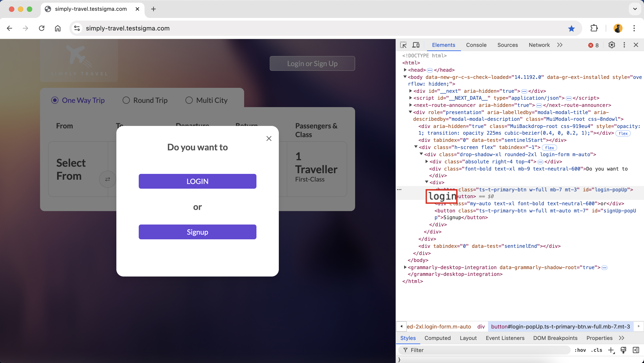
Task: Collapse the login-form m-auto div node
Action: [421, 154]
